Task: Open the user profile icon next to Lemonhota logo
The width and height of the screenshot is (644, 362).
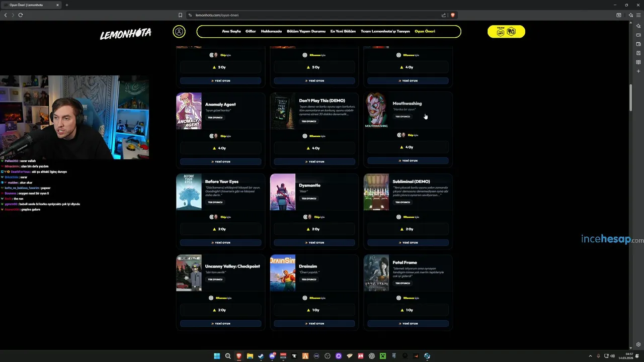Action: coord(179,32)
